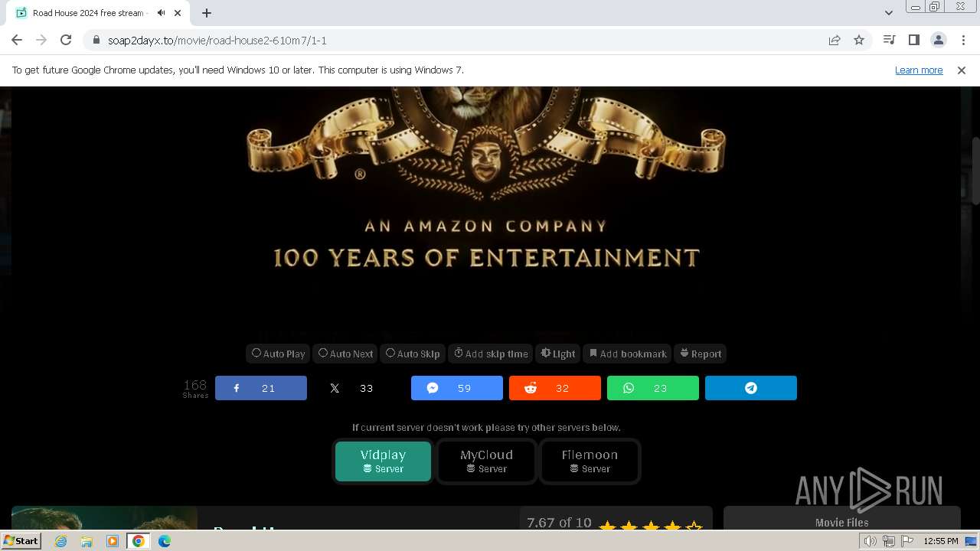Click Add skip time

(x=491, y=354)
